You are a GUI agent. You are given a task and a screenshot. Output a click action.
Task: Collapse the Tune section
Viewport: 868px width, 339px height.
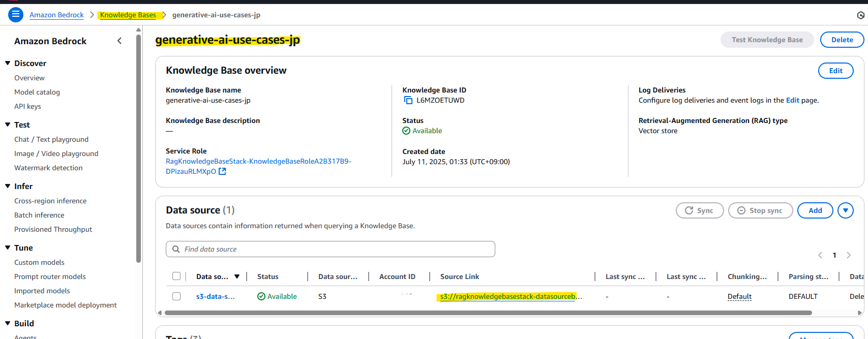coord(8,248)
